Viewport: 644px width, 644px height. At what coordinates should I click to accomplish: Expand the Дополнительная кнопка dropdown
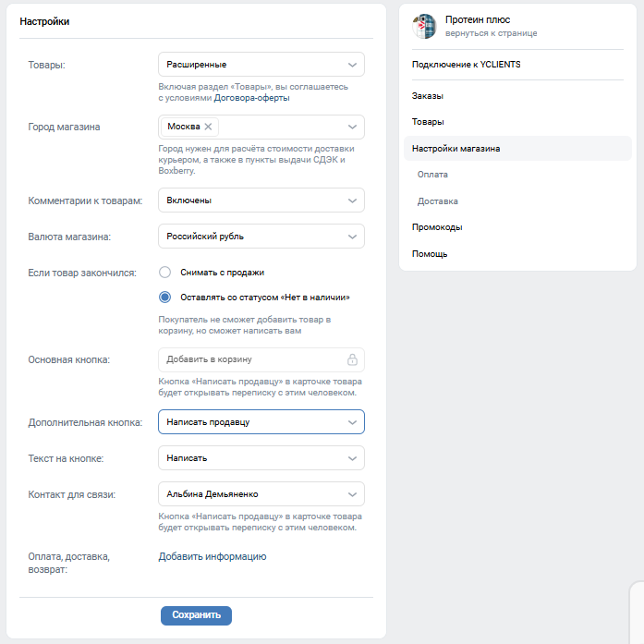click(x=261, y=422)
